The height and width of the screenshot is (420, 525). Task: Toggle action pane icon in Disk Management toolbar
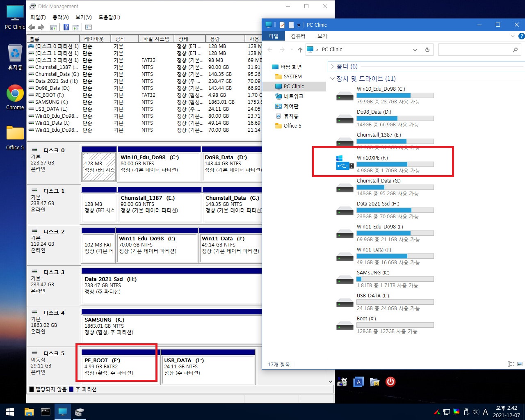76,27
